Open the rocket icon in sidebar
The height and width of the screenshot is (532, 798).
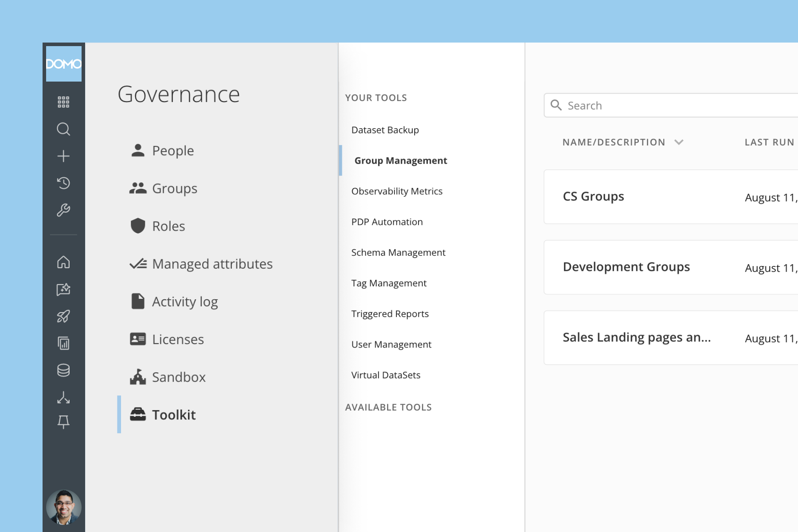pos(63,316)
